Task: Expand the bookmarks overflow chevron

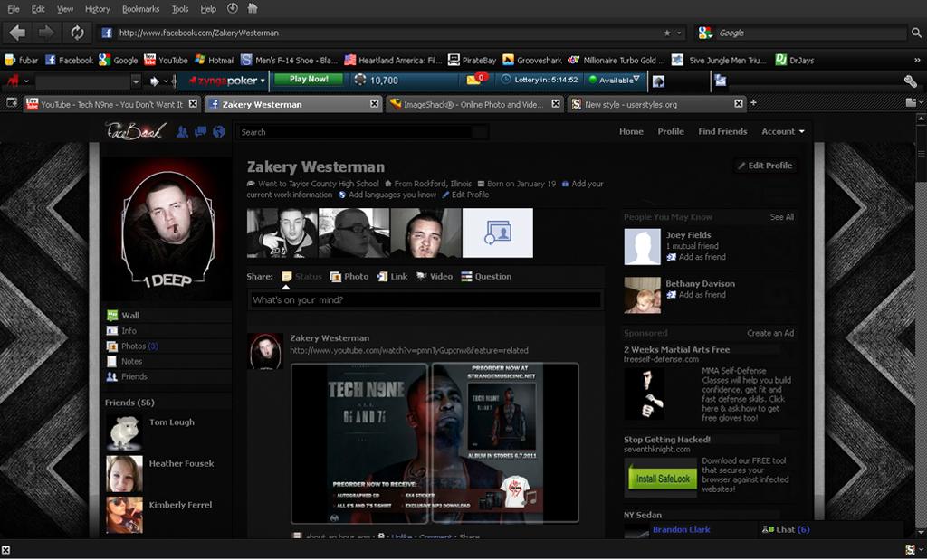Action: pos(917,60)
